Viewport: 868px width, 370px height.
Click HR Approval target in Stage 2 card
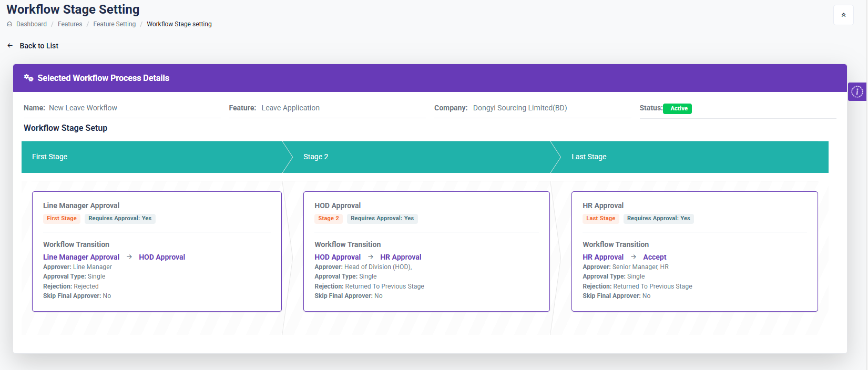pos(401,257)
